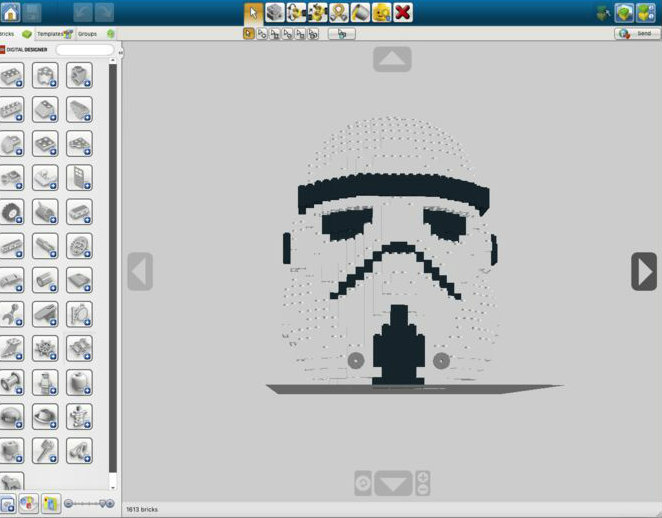Click the single selection mode icon

(x=249, y=34)
